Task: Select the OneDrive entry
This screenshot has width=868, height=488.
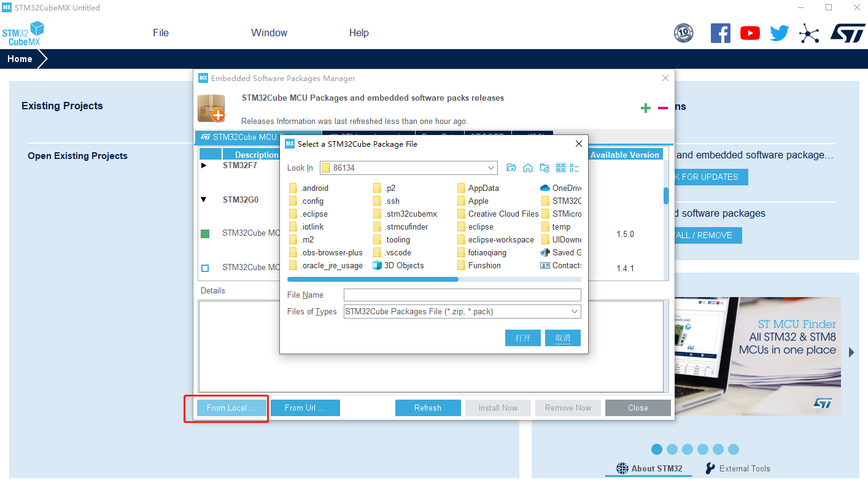Action: click(560, 188)
